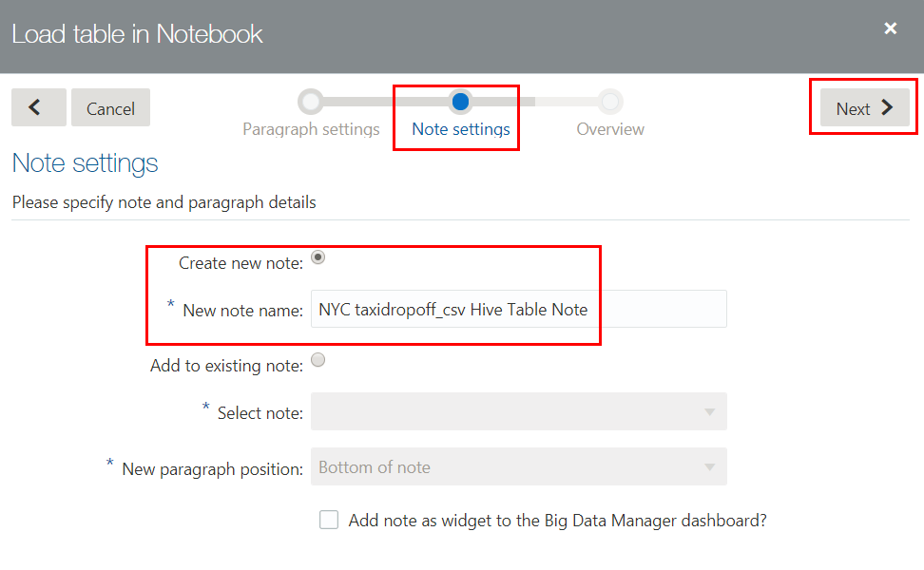Viewport: 924px width, 570px height.
Task: Click the Paragraph settings step circle
Action: tap(310, 101)
